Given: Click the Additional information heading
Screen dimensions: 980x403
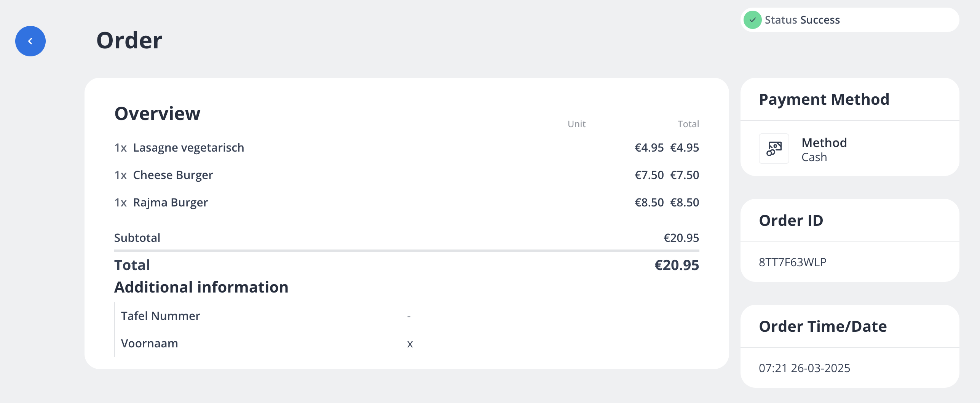Looking at the screenshot, I should [x=201, y=287].
